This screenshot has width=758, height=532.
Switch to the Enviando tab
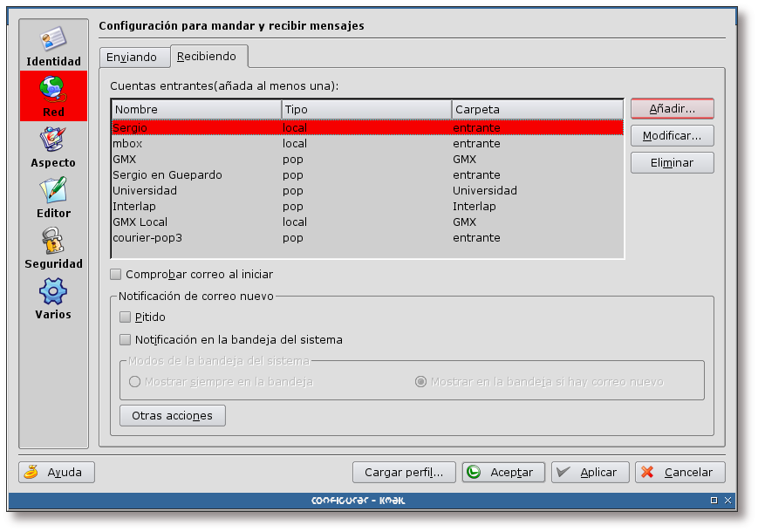pos(134,56)
